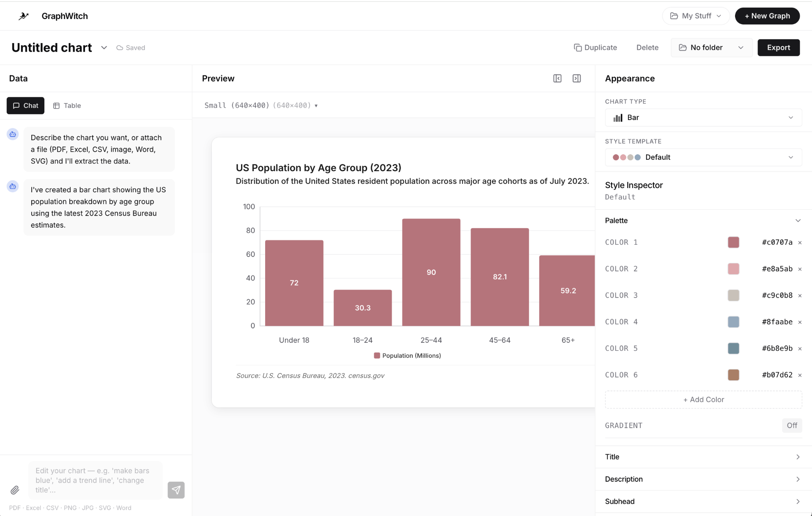This screenshot has width=812, height=516.
Task: Click the Delete button
Action: pyautogui.click(x=647, y=47)
